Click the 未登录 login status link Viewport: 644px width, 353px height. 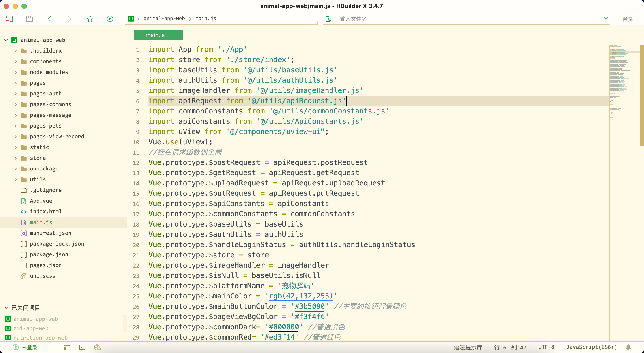pyautogui.click(x=29, y=347)
